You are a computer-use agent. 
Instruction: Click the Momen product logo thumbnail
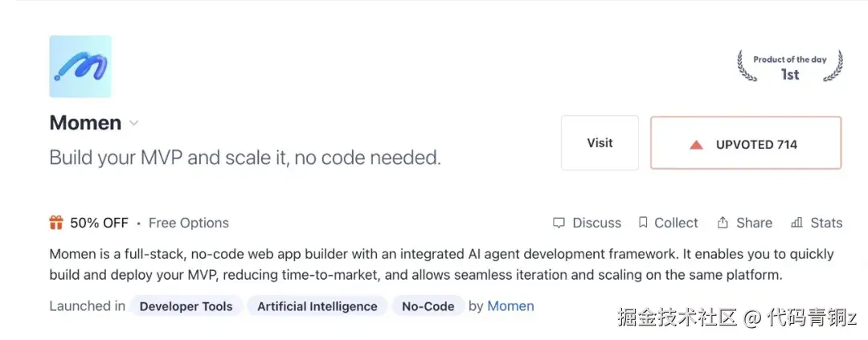80,67
